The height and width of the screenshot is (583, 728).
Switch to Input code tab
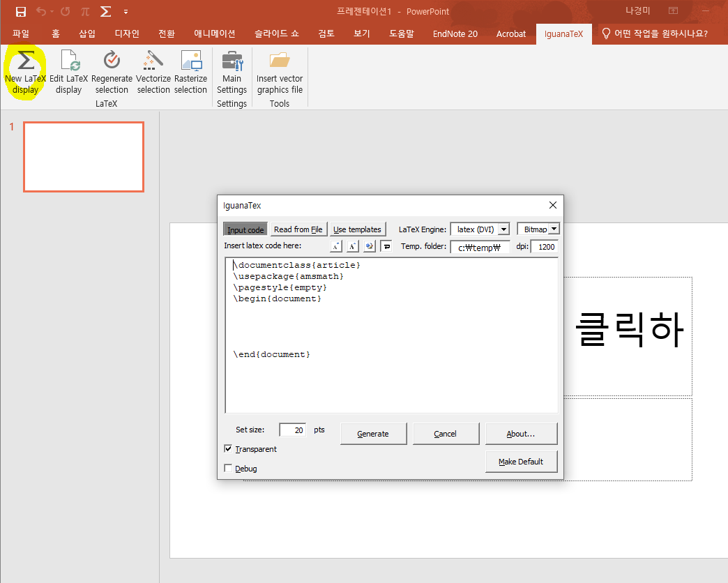coord(245,229)
